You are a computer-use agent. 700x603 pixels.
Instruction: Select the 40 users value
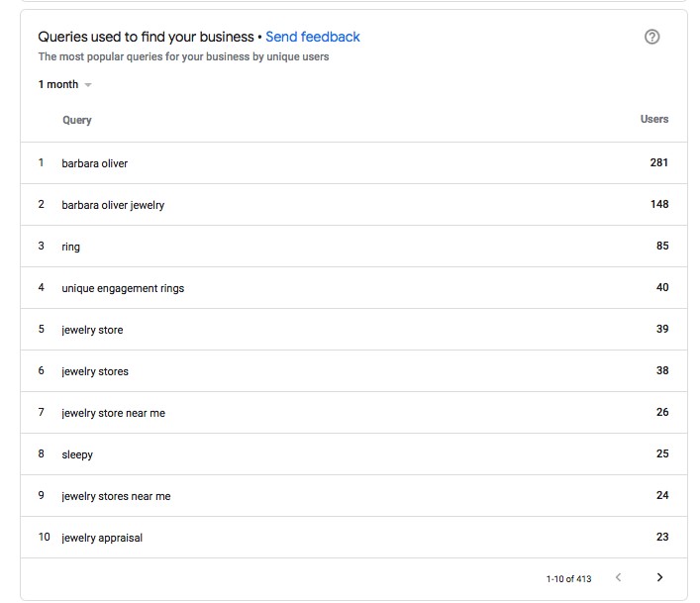click(x=662, y=287)
